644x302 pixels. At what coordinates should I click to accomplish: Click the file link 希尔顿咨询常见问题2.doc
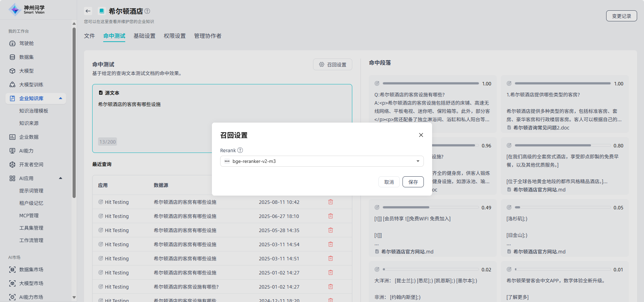coord(541,128)
